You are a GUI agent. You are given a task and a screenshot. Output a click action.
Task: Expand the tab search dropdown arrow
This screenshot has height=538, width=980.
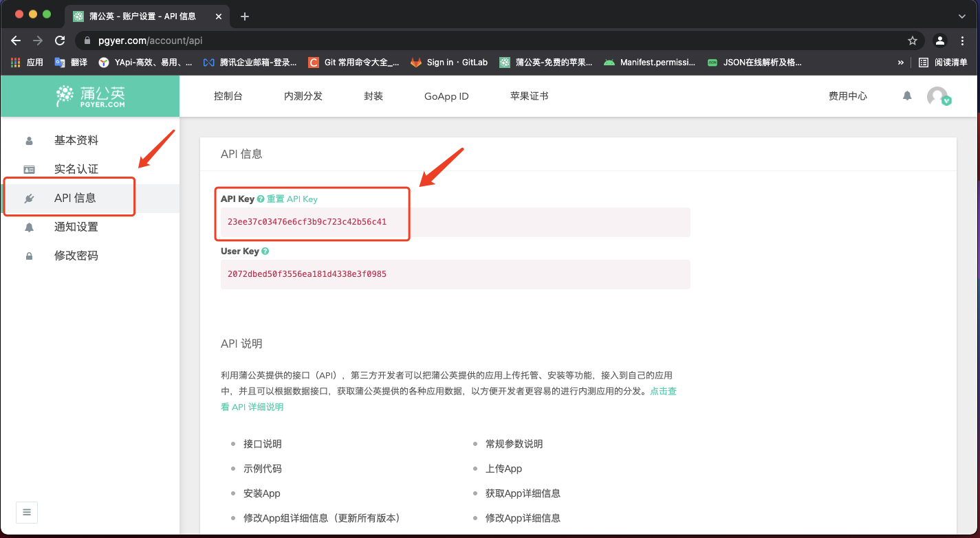tap(961, 16)
